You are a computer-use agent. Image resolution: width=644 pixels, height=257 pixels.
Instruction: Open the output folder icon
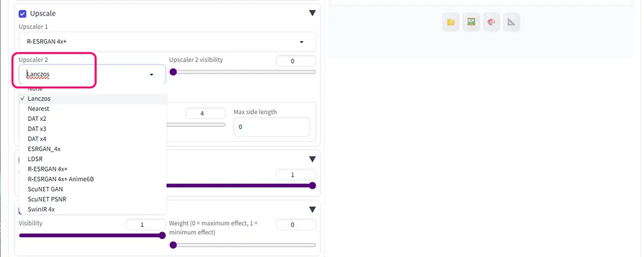(451, 22)
